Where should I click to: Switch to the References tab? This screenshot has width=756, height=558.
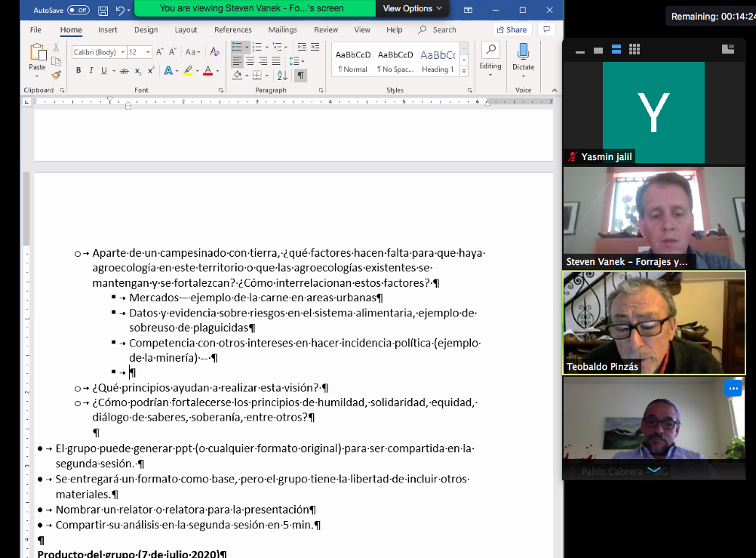tap(232, 29)
